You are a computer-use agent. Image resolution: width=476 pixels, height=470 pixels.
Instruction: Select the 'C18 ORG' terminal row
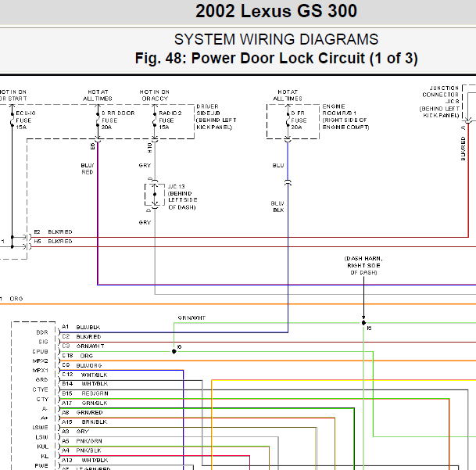pyautogui.click(x=77, y=356)
